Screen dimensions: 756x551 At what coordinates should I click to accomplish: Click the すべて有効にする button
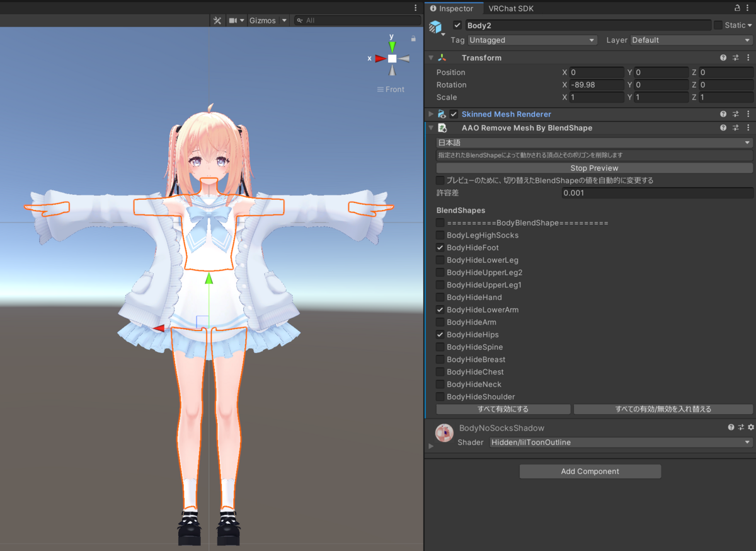503,409
